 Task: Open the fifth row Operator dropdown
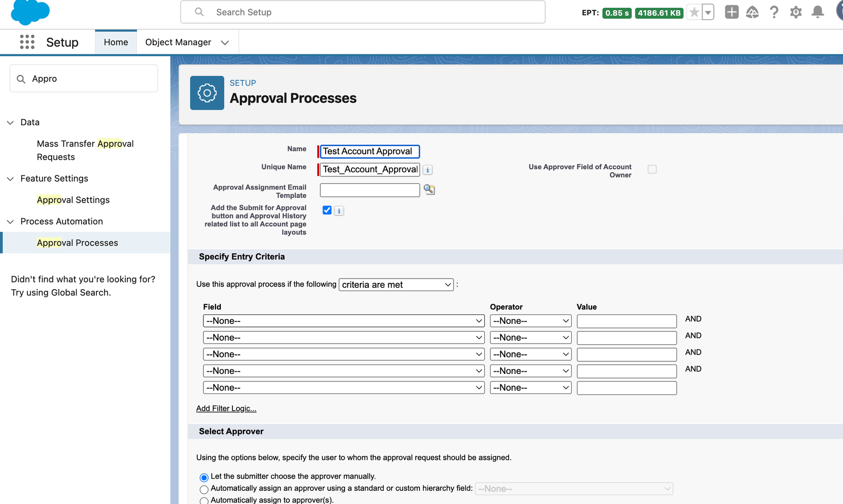[x=531, y=388]
